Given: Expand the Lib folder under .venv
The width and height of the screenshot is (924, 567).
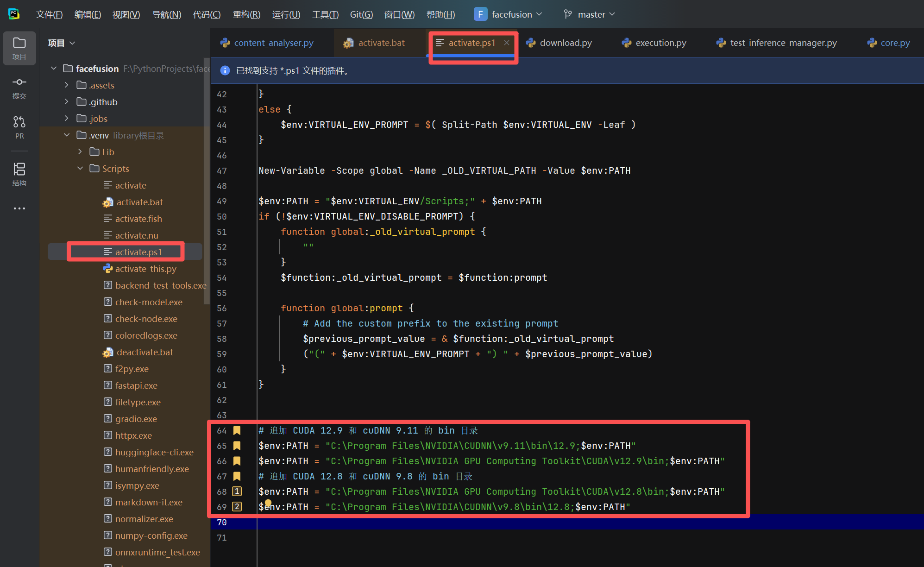Looking at the screenshot, I should (x=80, y=151).
